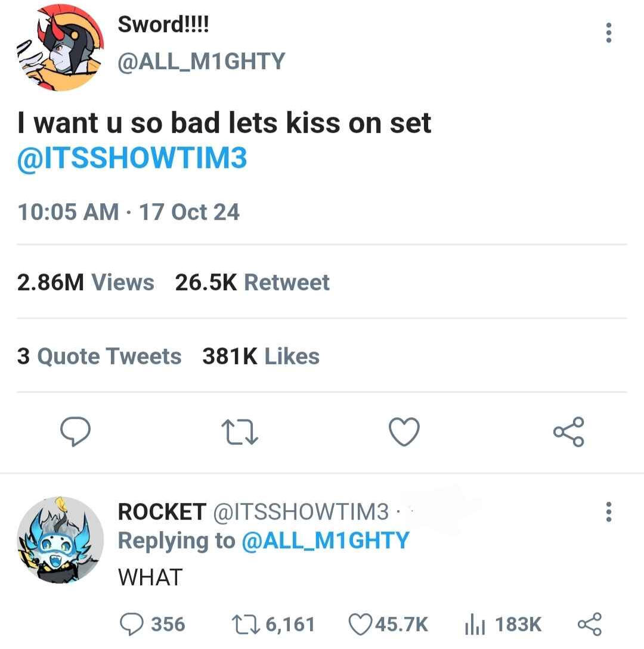Open more options for ROCKET's reply
The image size is (644, 649).
[608, 512]
